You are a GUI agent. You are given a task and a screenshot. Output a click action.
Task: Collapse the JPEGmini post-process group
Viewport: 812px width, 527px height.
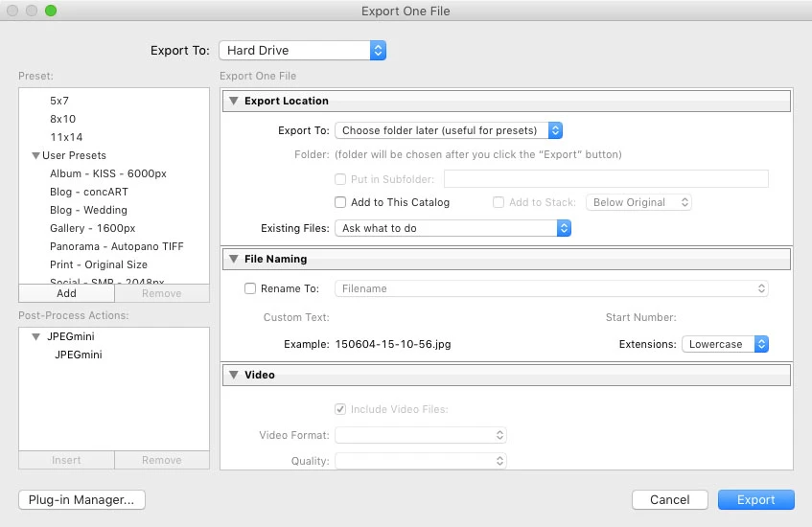pos(35,336)
